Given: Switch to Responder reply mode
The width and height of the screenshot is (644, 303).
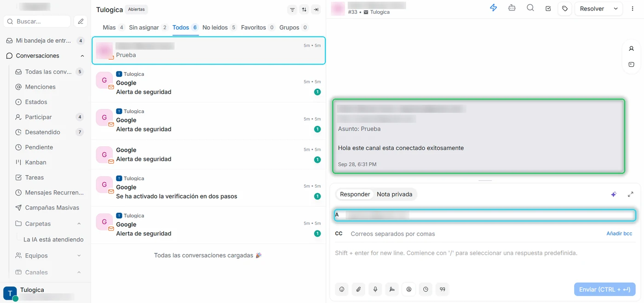Looking at the screenshot, I should [x=355, y=194].
